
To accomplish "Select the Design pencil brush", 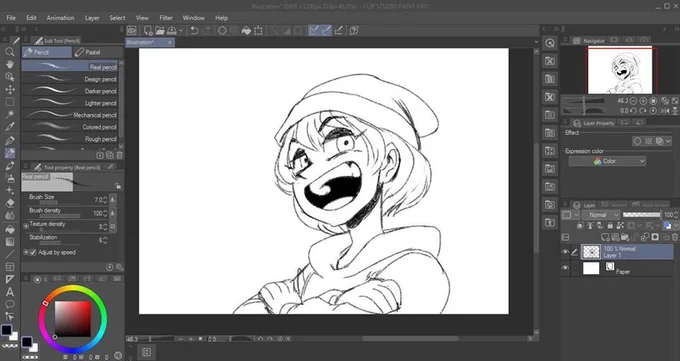I will [x=69, y=79].
